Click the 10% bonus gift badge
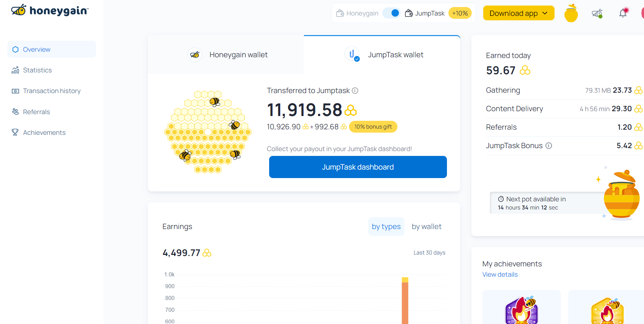Screen dimensions: 644x324 tap(373, 127)
